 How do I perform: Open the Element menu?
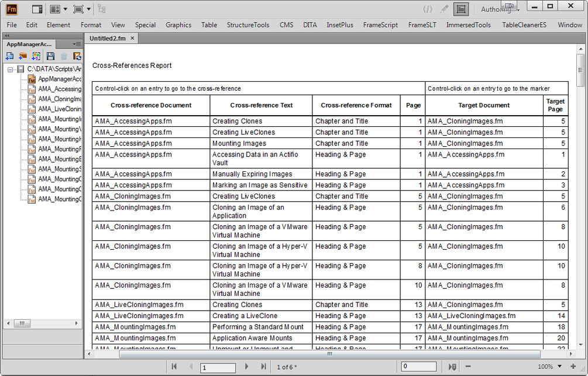pos(58,25)
